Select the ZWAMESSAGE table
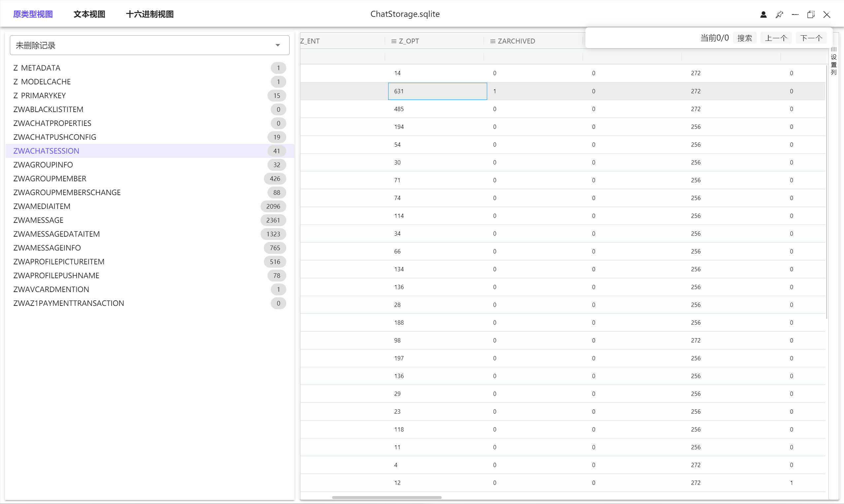Image resolution: width=844 pixels, height=504 pixels. 38,220
